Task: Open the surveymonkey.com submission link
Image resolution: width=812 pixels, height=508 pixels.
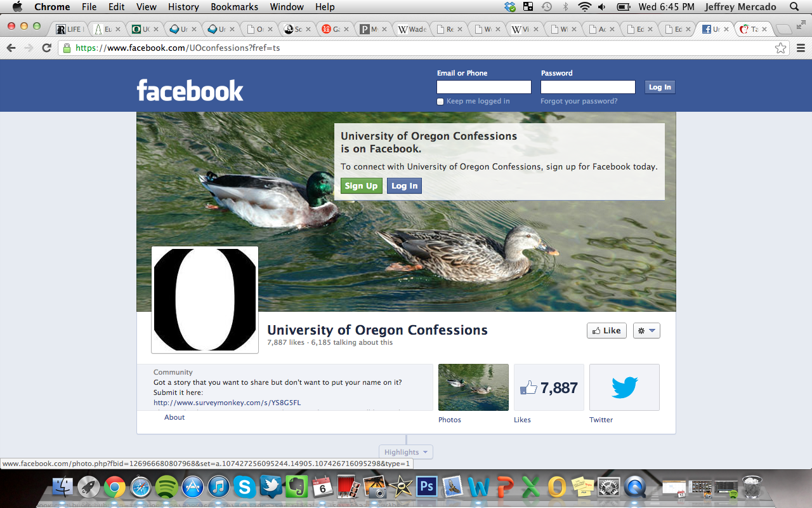Action: (x=227, y=403)
